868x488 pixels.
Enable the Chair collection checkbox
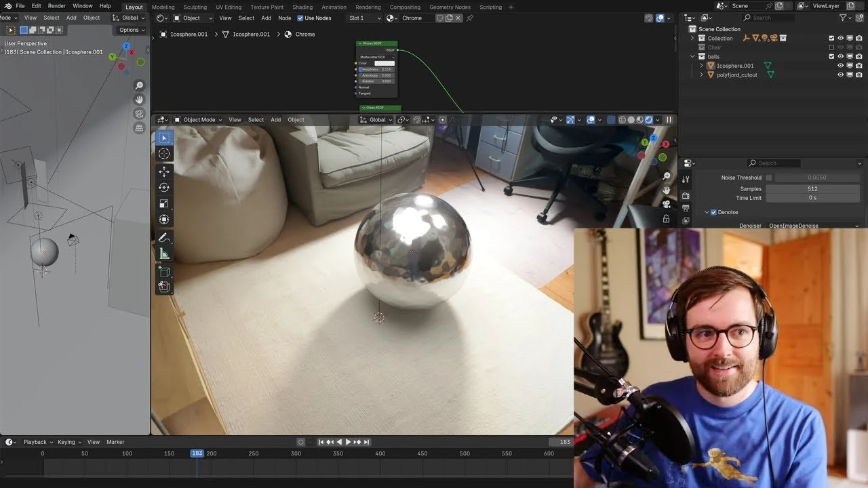coord(831,47)
